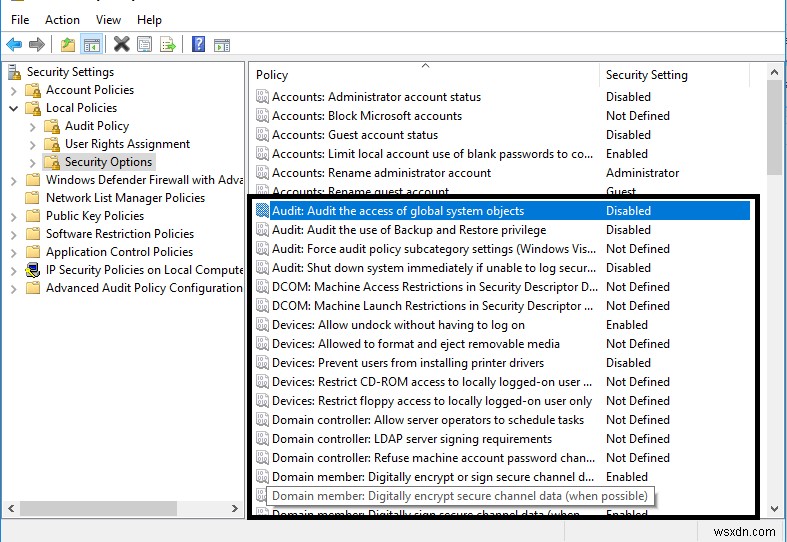The height and width of the screenshot is (542, 787).
Task: Click the Up one level folder icon
Action: pyautogui.click(x=68, y=45)
